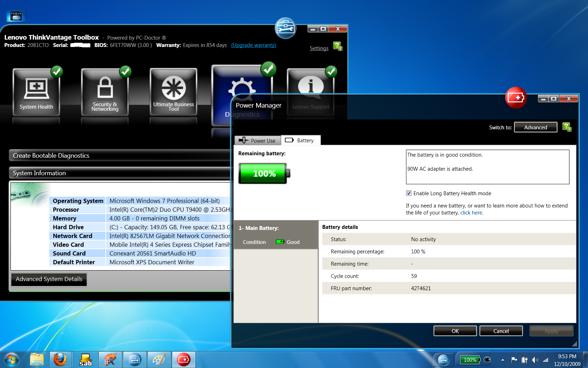Screen dimensions: 588x368
Task: Open the SABnzbd taskbar icon
Action: point(85,360)
